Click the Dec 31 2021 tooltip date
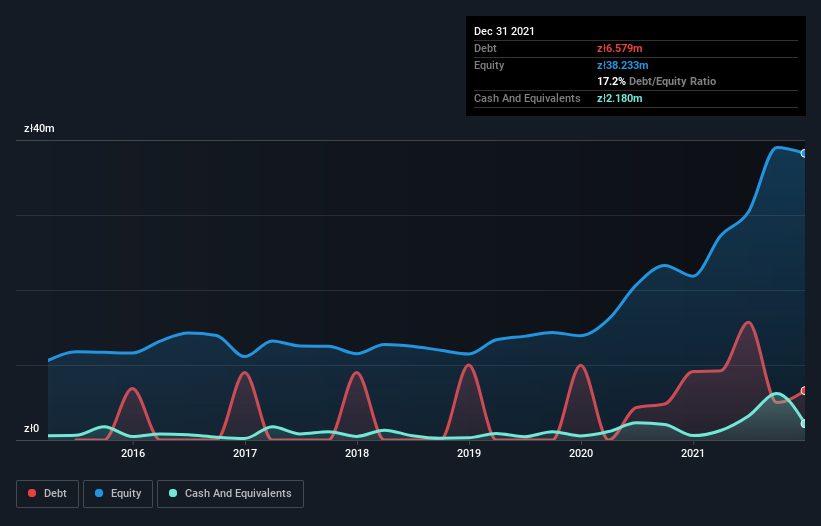The image size is (821, 526). tap(504, 31)
